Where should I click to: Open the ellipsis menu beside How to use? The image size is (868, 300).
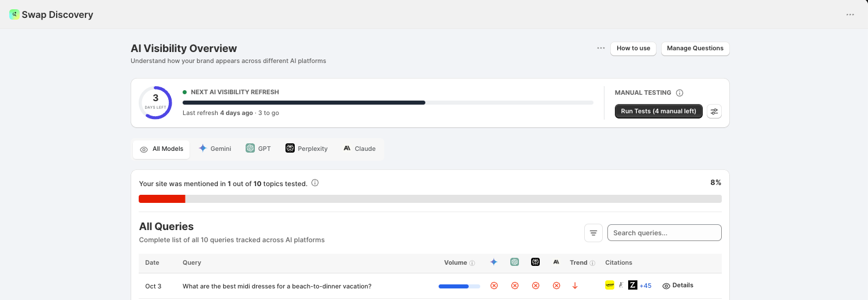(601, 48)
